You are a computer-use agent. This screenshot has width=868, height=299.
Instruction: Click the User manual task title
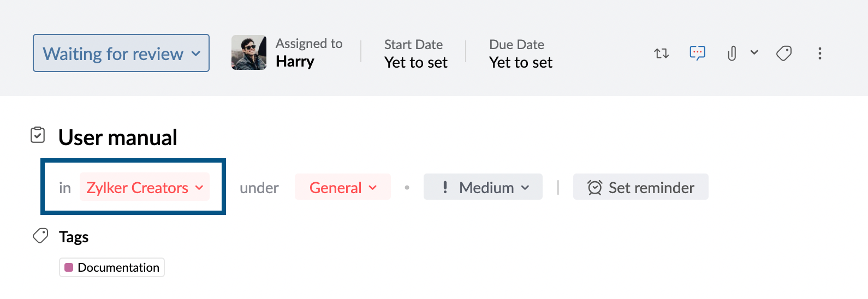118,137
